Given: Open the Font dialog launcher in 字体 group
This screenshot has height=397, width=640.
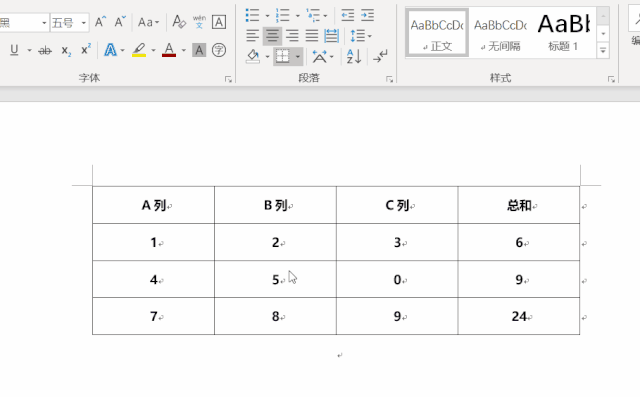Looking at the screenshot, I should (228, 79).
